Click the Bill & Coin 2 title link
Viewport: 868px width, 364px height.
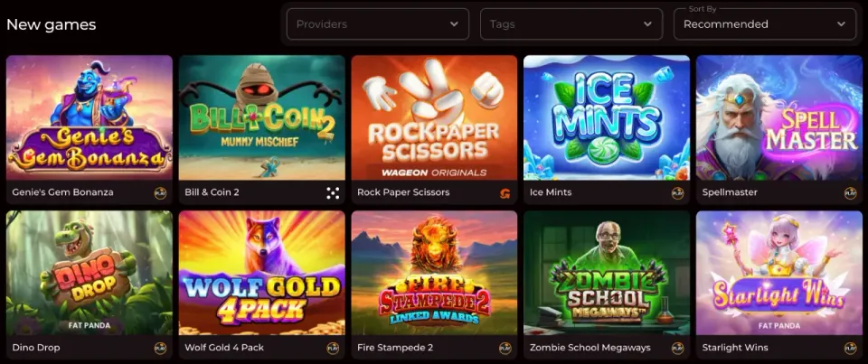212,192
